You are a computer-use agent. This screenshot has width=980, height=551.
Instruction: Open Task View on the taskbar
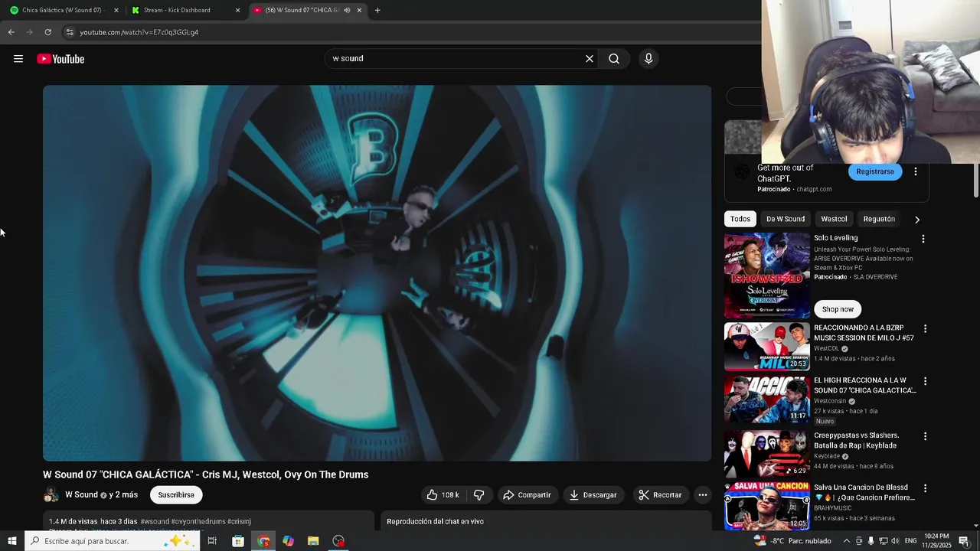tap(212, 541)
